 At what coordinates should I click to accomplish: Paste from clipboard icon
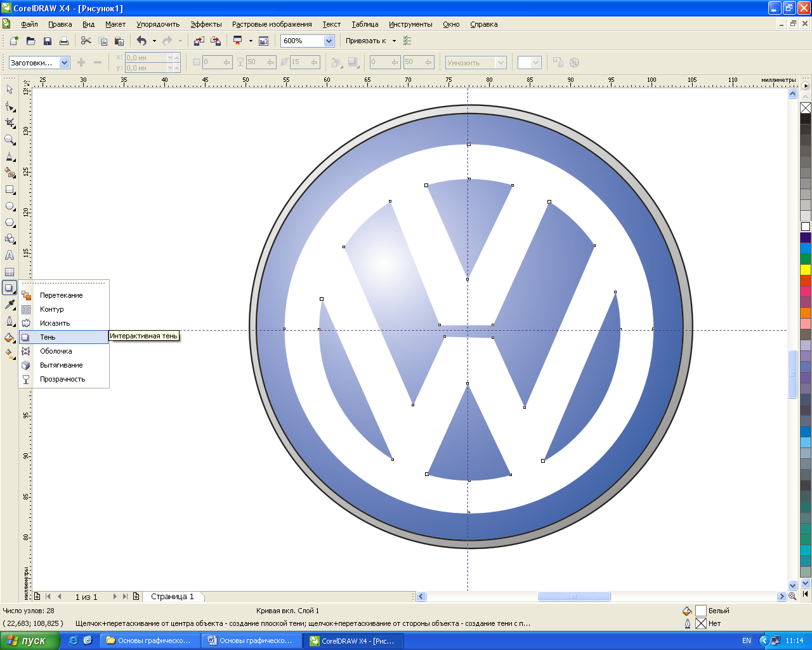pos(119,41)
